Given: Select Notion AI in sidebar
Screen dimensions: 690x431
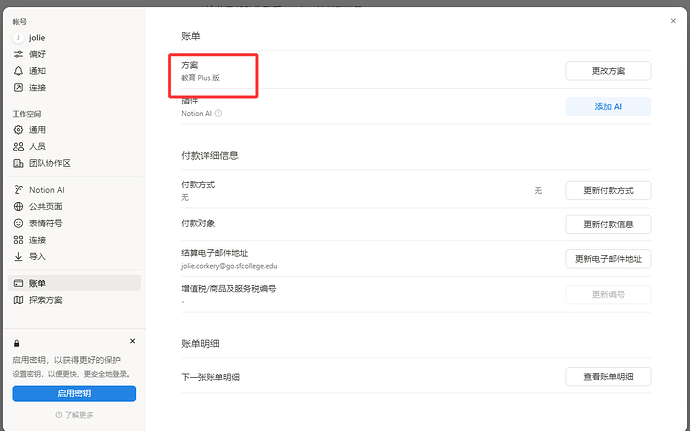Looking at the screenshot, I should click(x=47, y=190).
